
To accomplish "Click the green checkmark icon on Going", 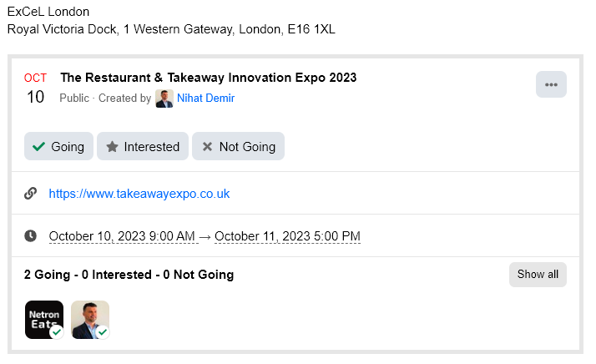I will tap(38, 147).
